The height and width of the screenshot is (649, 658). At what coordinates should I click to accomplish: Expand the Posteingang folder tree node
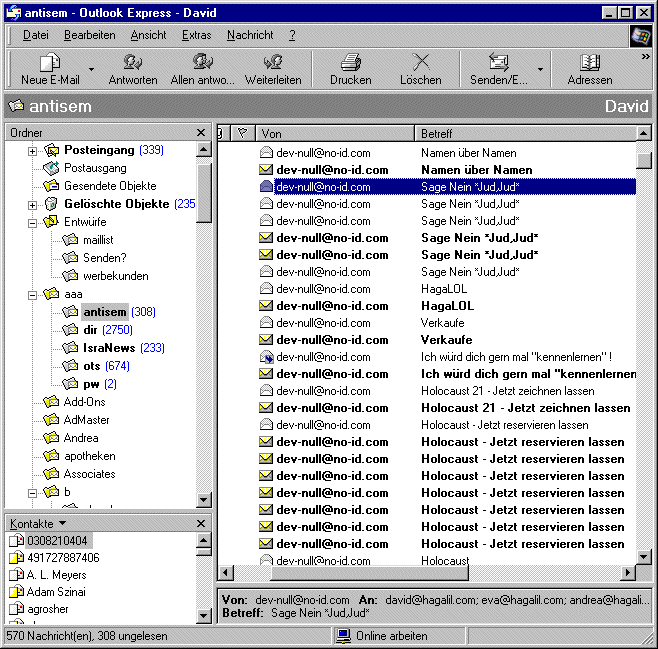coord(33,150)
